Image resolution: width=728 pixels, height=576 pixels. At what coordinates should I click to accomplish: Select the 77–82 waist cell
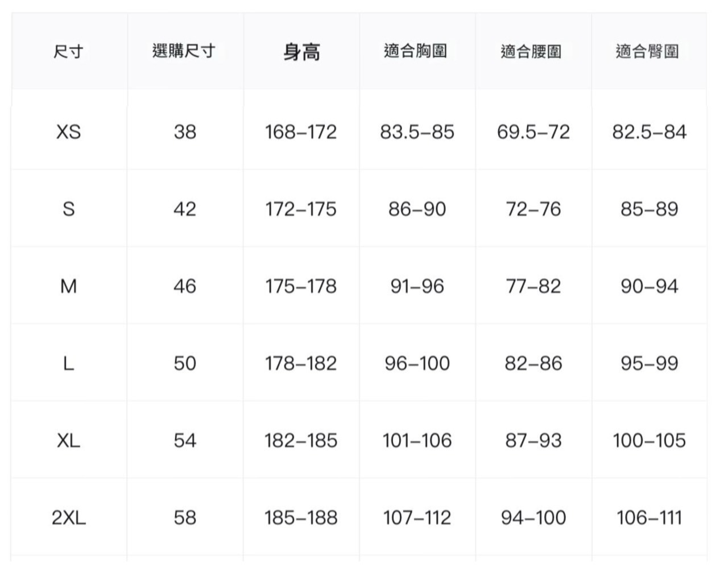pos(533,286)
